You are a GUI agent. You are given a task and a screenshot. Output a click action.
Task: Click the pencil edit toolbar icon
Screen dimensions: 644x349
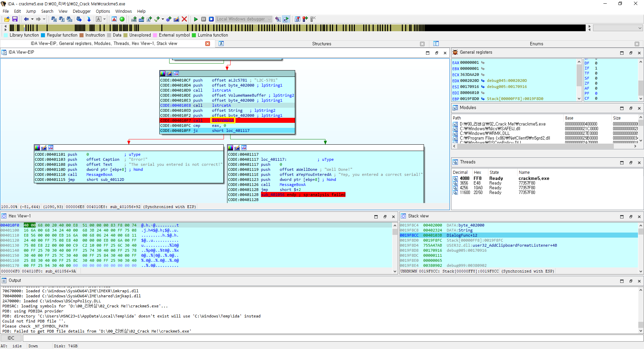[176, 19]
